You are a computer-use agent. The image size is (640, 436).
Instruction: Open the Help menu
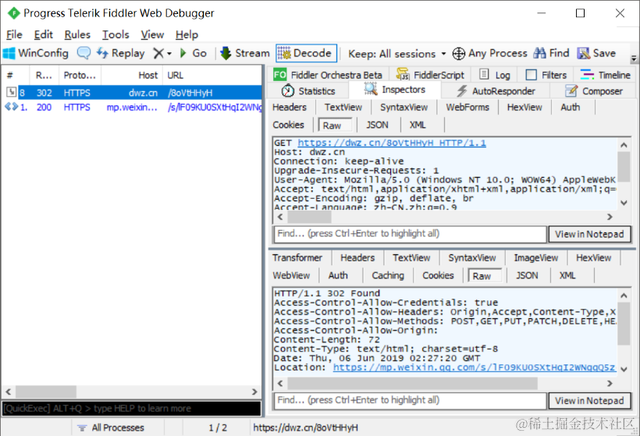pos(187,35)
